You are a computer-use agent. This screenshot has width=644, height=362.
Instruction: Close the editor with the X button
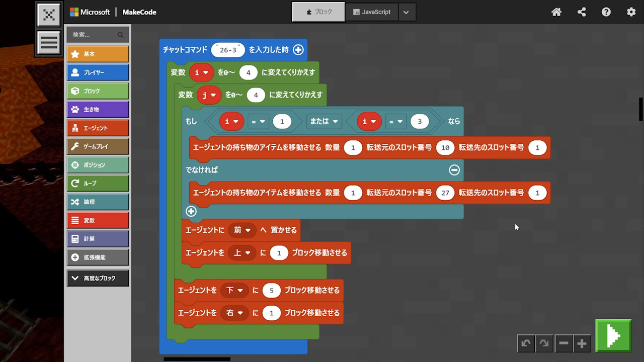[x=49, y=15]
